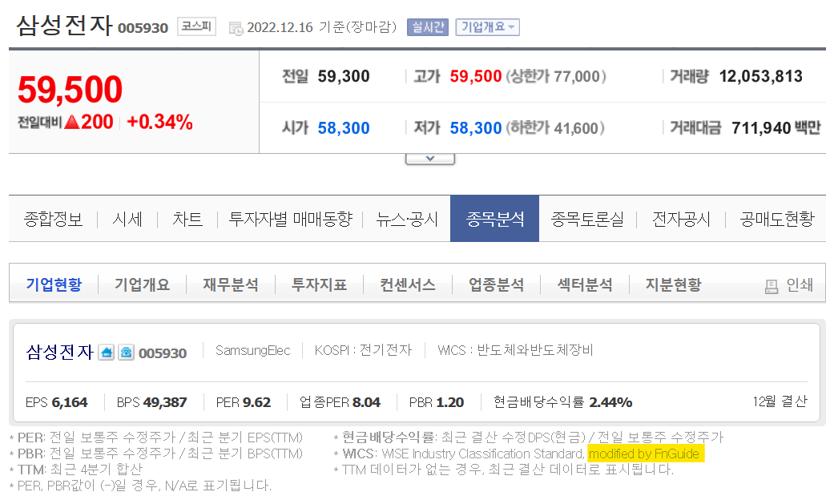
Task: Click KOSPI : 전기전자 classification
Action: [363, 350]
